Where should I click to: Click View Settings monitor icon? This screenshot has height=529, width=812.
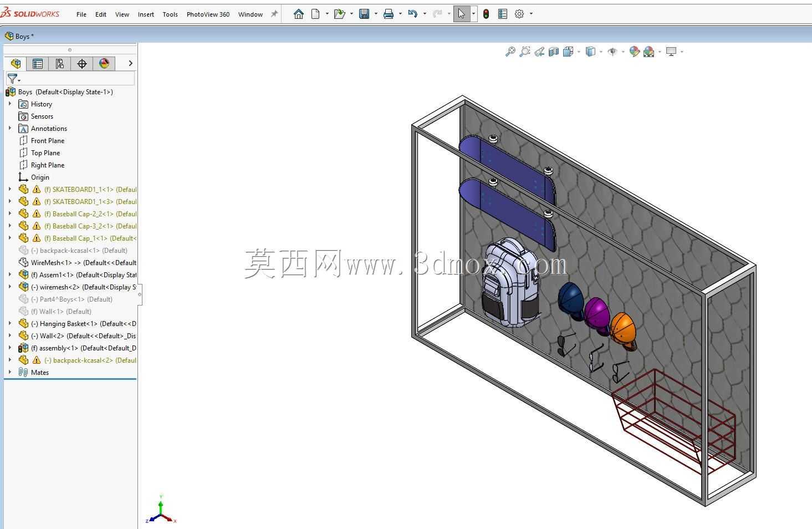coord(671,52)
